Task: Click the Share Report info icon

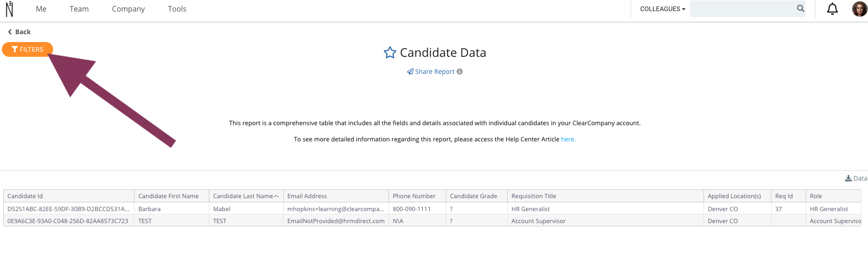Action: 460,72
